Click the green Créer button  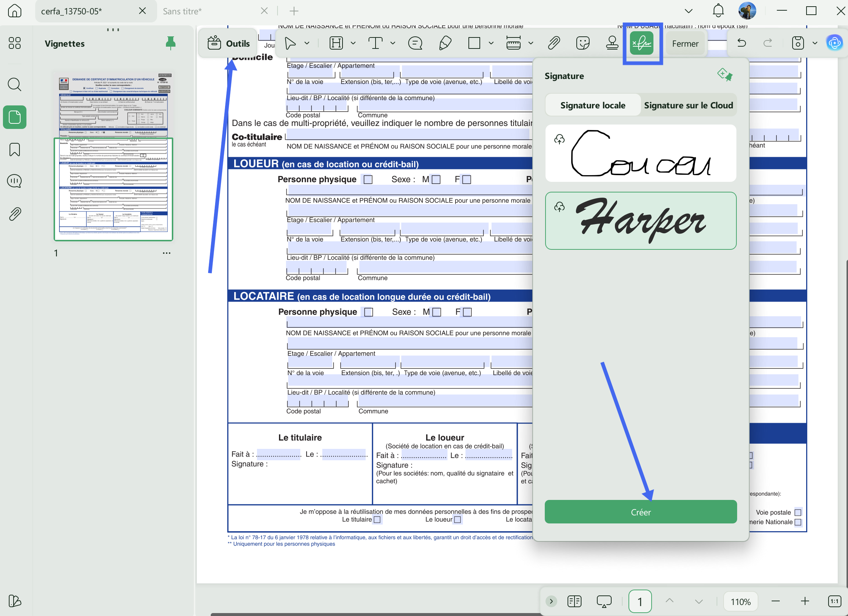point(641,512)
